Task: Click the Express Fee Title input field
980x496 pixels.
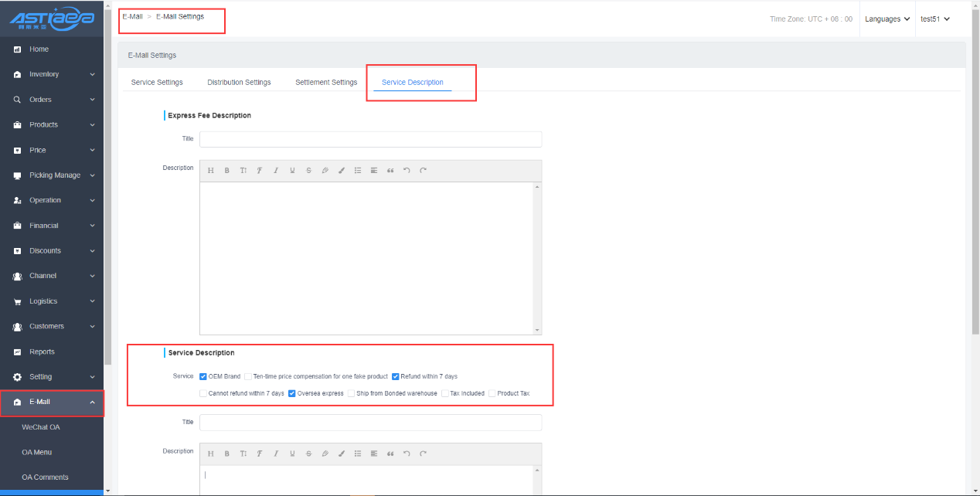Action: [x=370, y=139]
